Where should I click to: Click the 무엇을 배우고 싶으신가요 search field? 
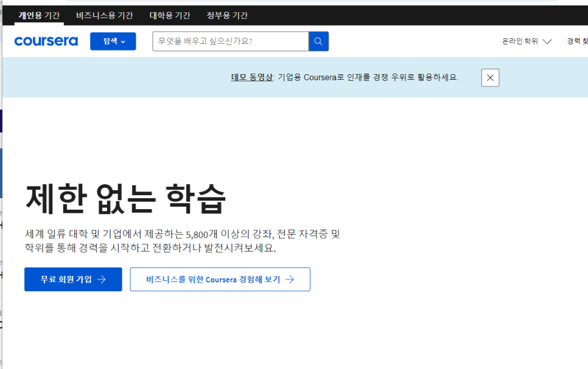pyautogui.click(x=231, y=41)
